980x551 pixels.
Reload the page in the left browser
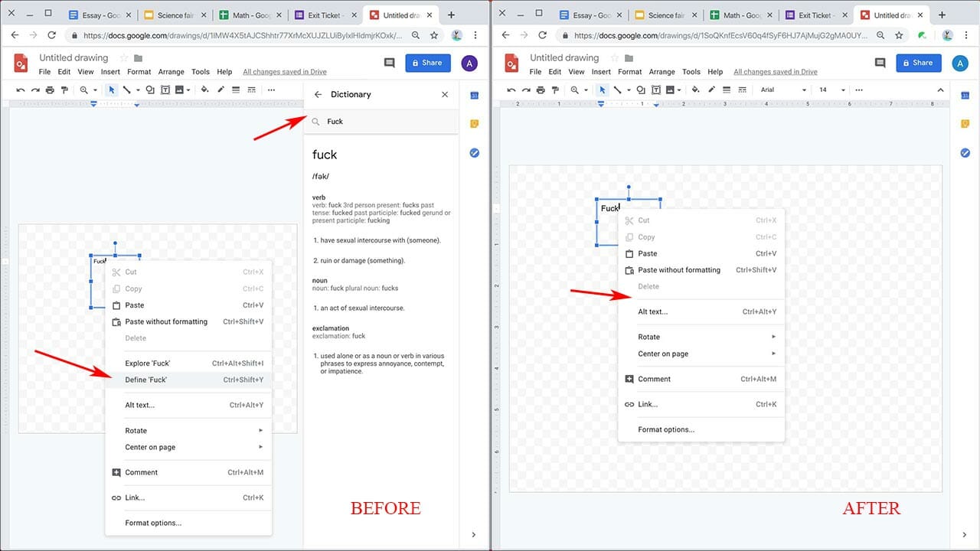click(52, 35)
